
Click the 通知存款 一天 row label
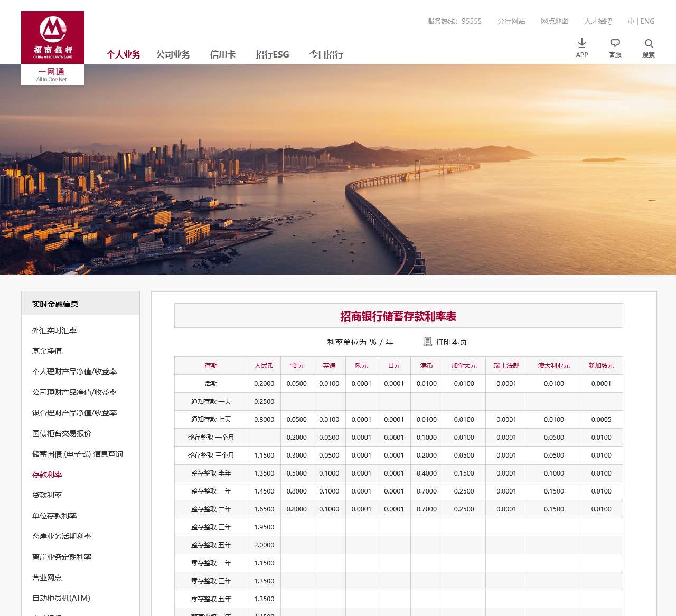(x=211, y=402)
